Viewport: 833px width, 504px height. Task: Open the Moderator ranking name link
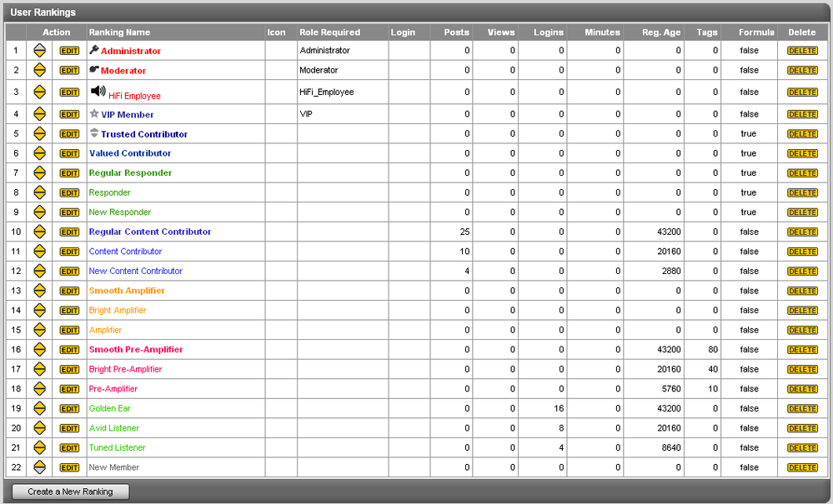click(x=123, y=71)
